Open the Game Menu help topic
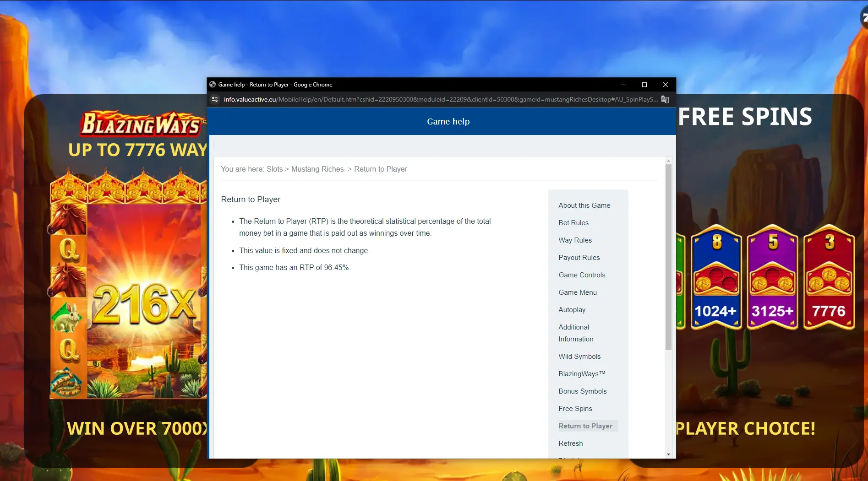Image resolution: width=868 pixels, height=481 pixels. coord(578,292)
